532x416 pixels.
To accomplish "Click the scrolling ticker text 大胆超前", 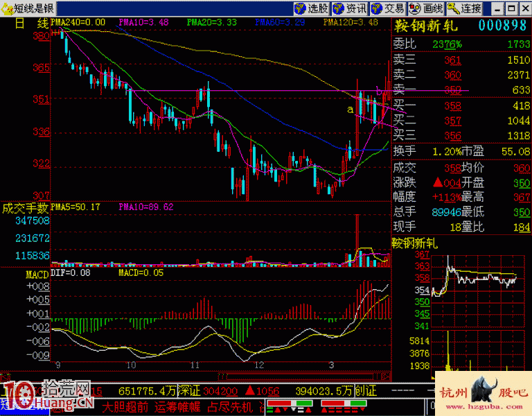I will click(x=125, y=407).
